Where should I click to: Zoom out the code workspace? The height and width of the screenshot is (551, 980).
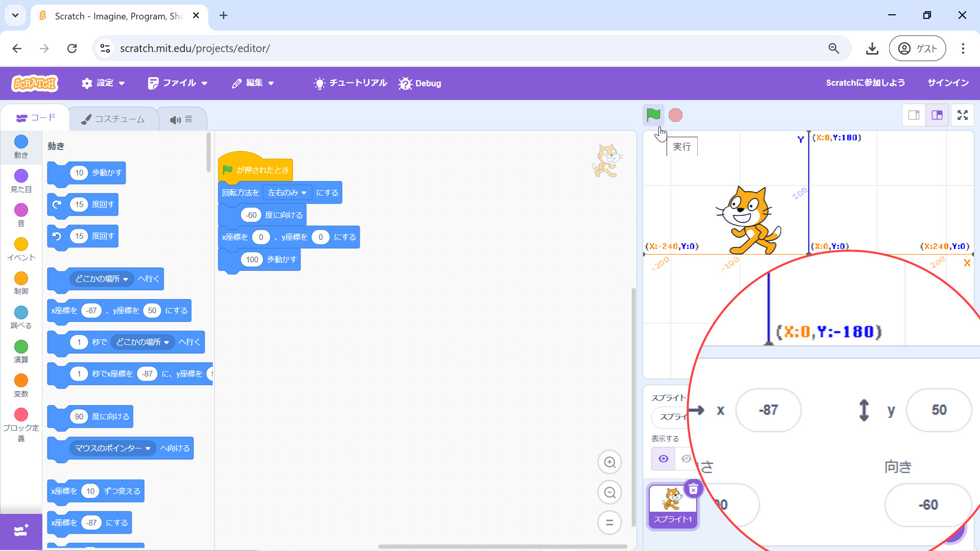point(609,493)
